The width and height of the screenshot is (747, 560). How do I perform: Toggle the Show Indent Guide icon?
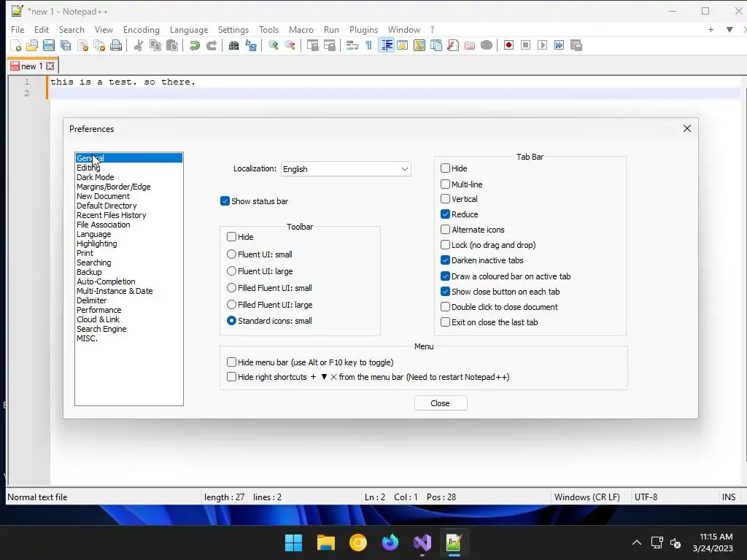[387, 45]
